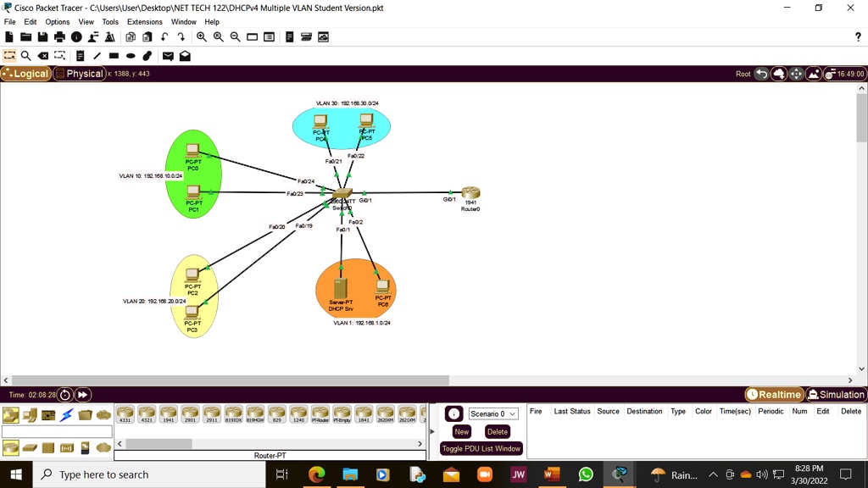Viewport: 868px width, 488px height.
Task: Create a new scenario with New button
Action: tap(461, 431)
